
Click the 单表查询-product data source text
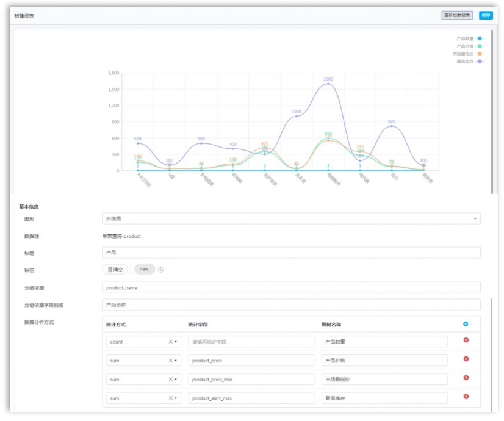coord(121,236)
